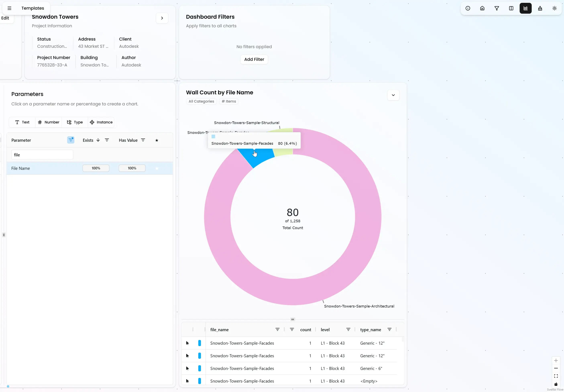The height and width of the screenshot is (392, 564).
Task: Click the parameter search field containing 'file'
Action: [42, 155]
